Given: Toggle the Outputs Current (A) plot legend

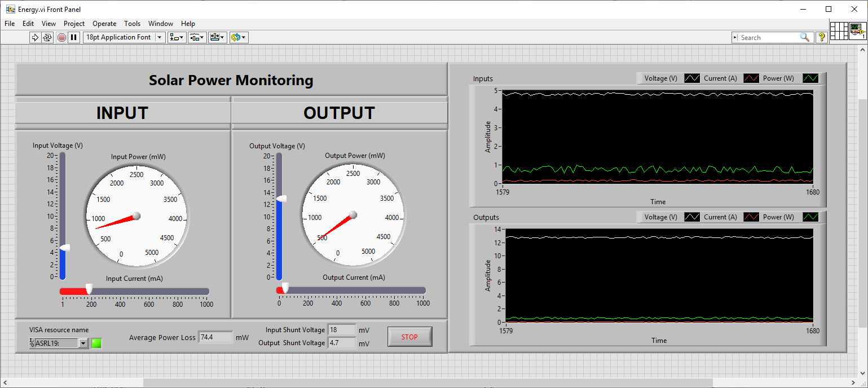Looking at the screenshot, I should [x=751, y=217].
